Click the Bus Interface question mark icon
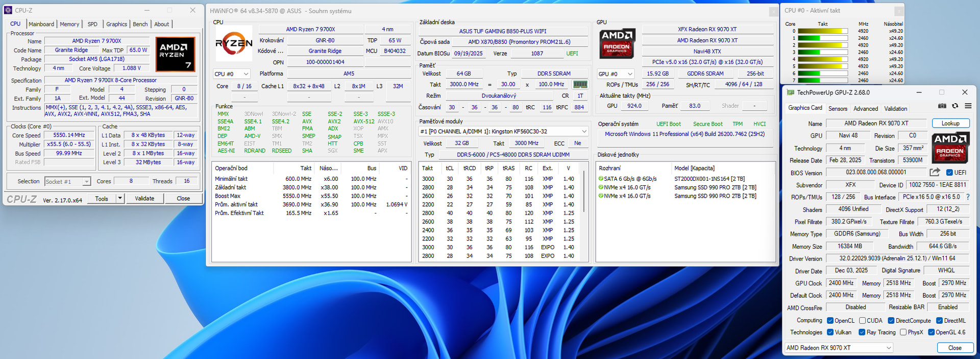 pyautogui.click(x=968, y=197)
